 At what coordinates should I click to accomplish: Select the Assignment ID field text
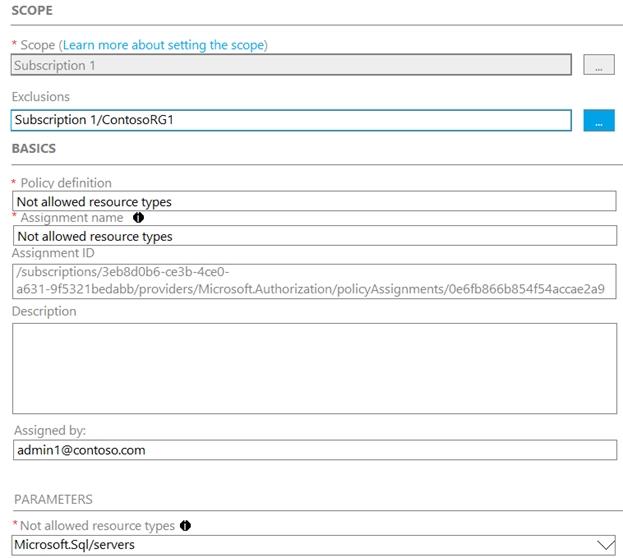pyautogui.click(x=314, y=281)
